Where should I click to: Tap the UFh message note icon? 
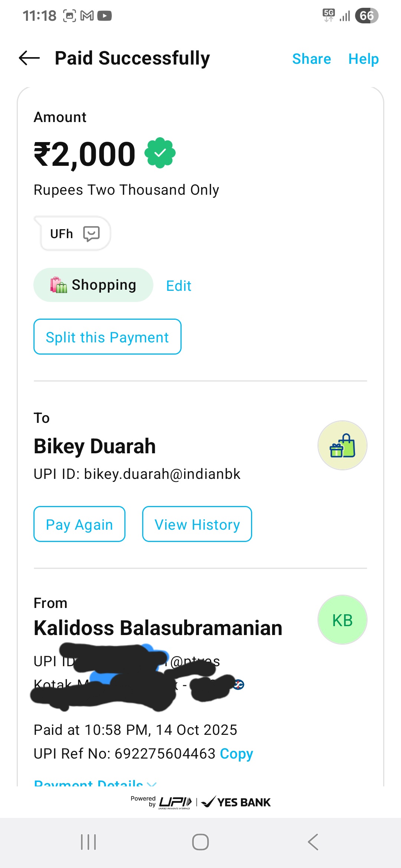(91, 234)
